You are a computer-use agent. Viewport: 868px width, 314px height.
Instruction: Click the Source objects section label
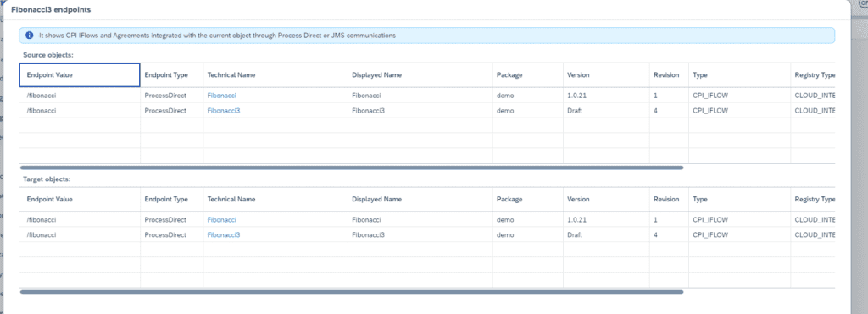[48, 55]
